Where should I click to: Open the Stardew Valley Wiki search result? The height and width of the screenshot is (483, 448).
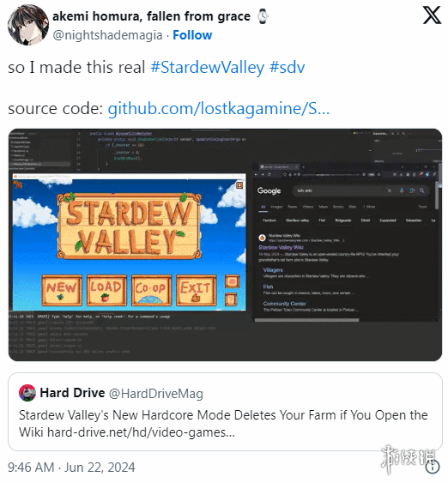[x=281, y=247]
